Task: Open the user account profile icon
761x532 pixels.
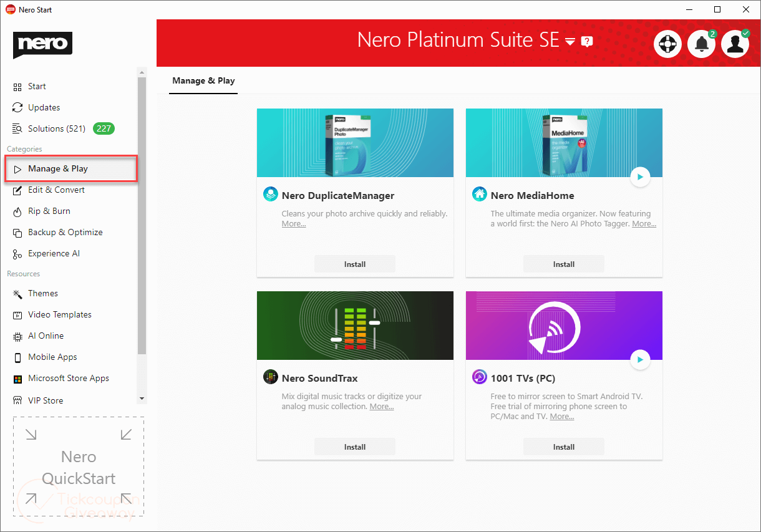Action: (735, 44)
